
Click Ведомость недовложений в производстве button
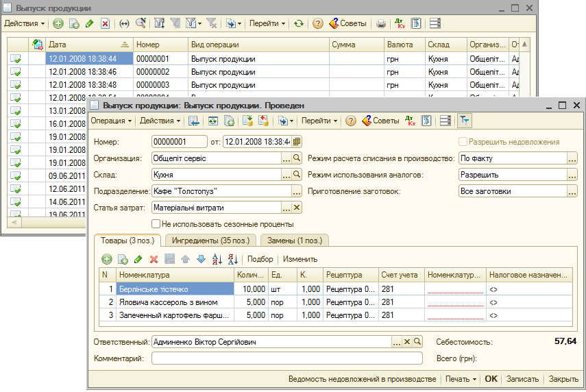(x=362, y=379)
